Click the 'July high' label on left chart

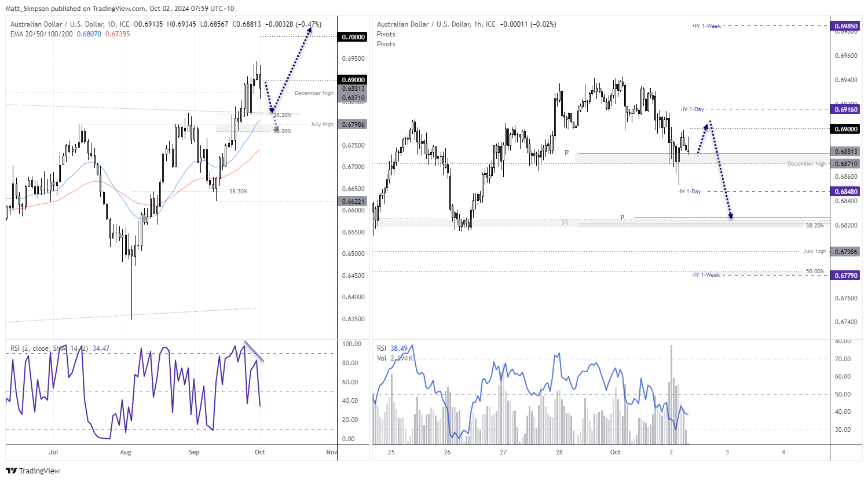[322, 124]
